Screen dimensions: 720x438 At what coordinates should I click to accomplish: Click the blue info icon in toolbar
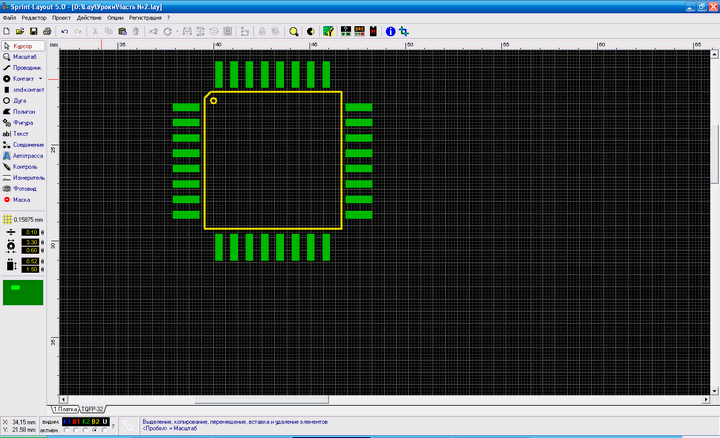390,31
